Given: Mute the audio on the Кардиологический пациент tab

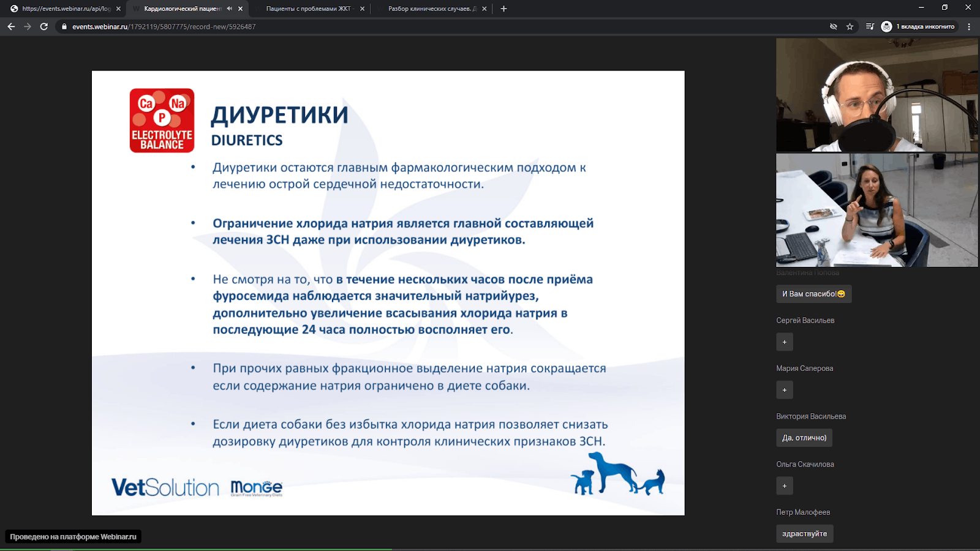Looking at the screenshot, I should pos(229,9).
